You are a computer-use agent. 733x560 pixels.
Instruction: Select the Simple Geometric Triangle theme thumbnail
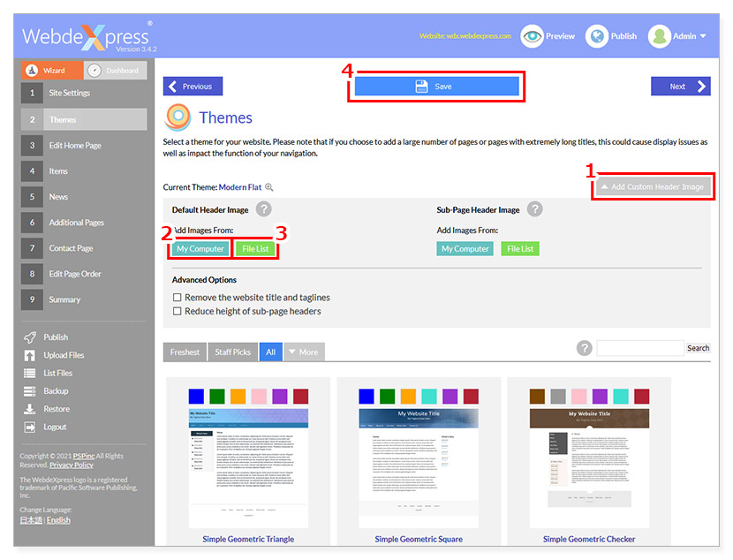pos(248,468)
